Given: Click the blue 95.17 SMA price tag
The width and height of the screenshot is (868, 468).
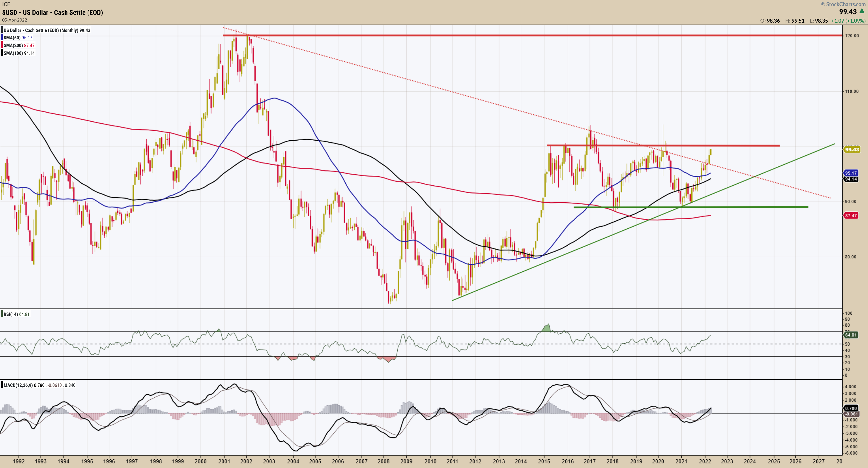Looking at the screenshot, I should point(851,173).
